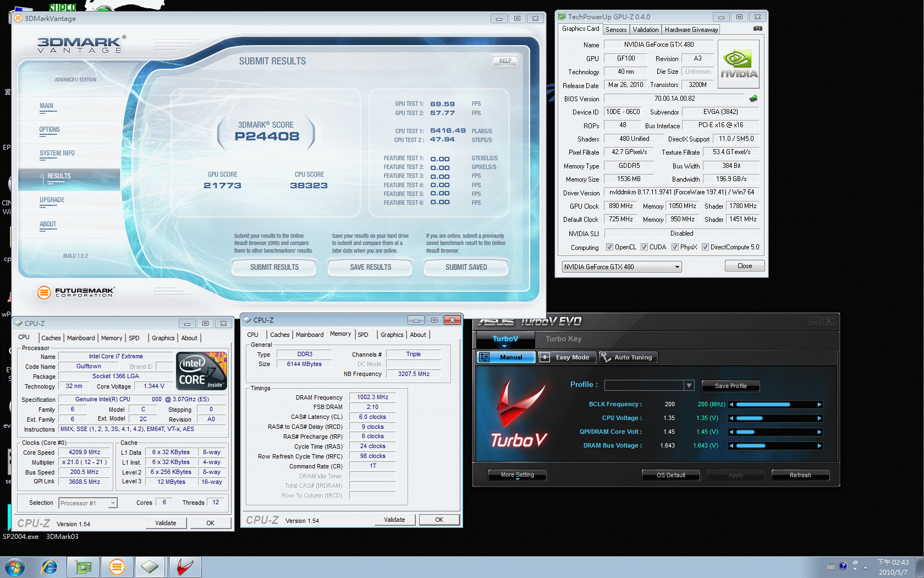Open the OPTIONS menu in 3DMark
The height and width of the screenshot is (578, 924).
pos(50,130)
